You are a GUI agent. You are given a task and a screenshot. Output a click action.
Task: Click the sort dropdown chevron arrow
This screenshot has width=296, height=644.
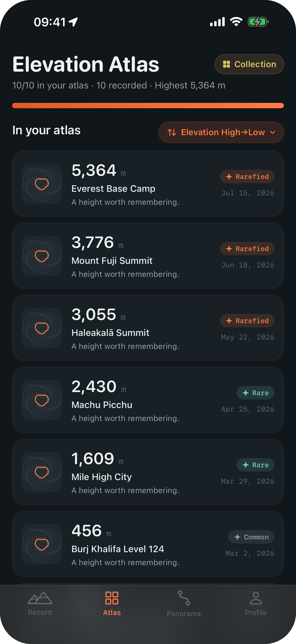coord(273,132)
